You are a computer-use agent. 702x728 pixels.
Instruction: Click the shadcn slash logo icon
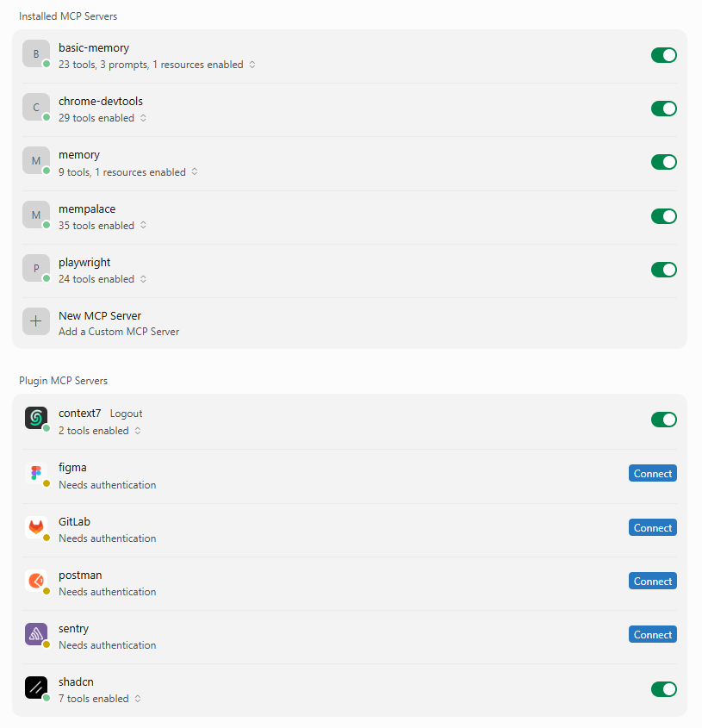coord(36,688)
